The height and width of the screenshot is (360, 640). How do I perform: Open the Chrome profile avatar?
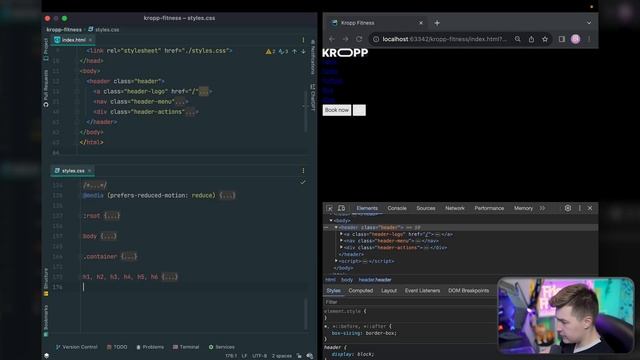click(x=576, y=39)
